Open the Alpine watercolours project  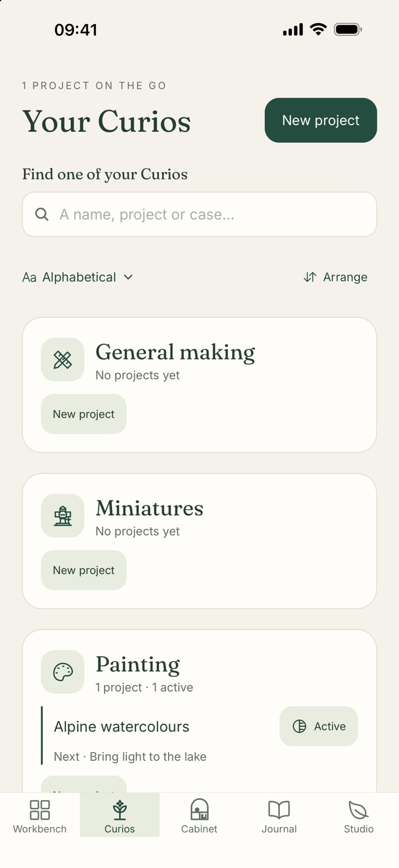[x=122, y=726]
